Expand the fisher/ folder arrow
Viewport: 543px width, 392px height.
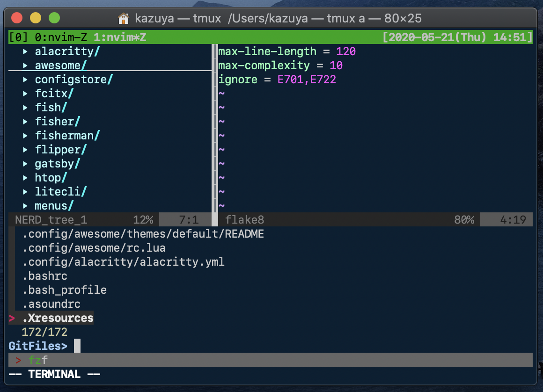tap(25, 122)
